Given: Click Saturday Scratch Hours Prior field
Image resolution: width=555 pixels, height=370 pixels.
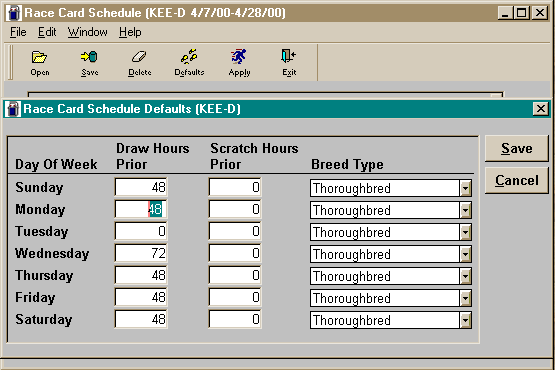Looking at the screenshot, I should pyautogui.click(x=235, y=319).
